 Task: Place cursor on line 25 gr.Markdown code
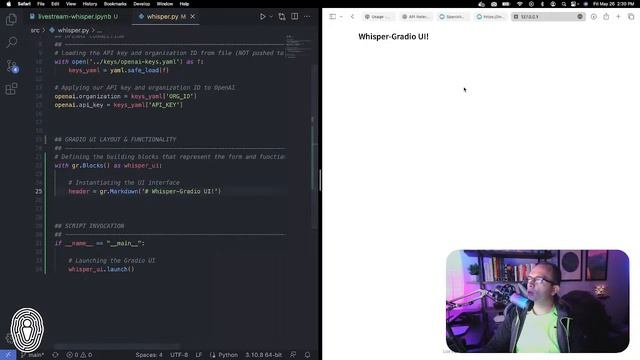tap(144, 191)
